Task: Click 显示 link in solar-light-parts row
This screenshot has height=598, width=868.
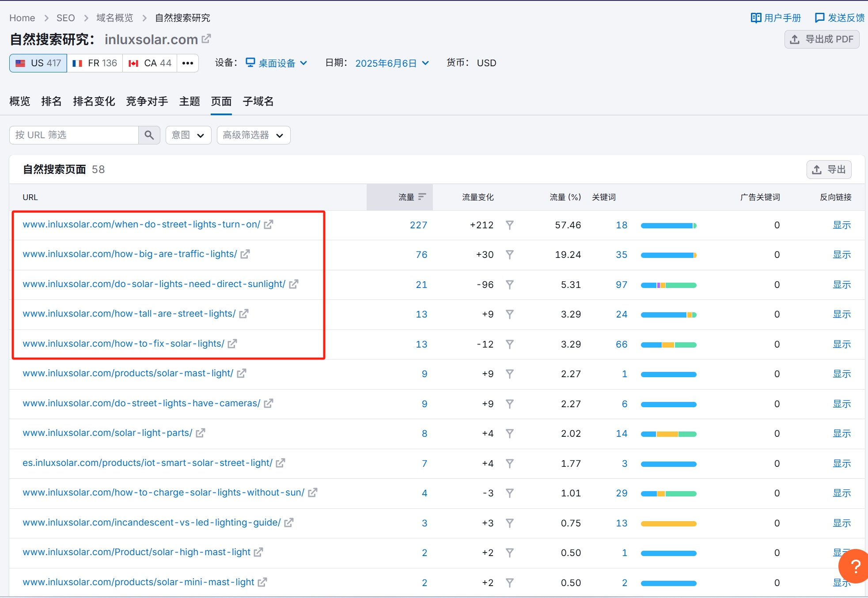Action: point(842,434)
